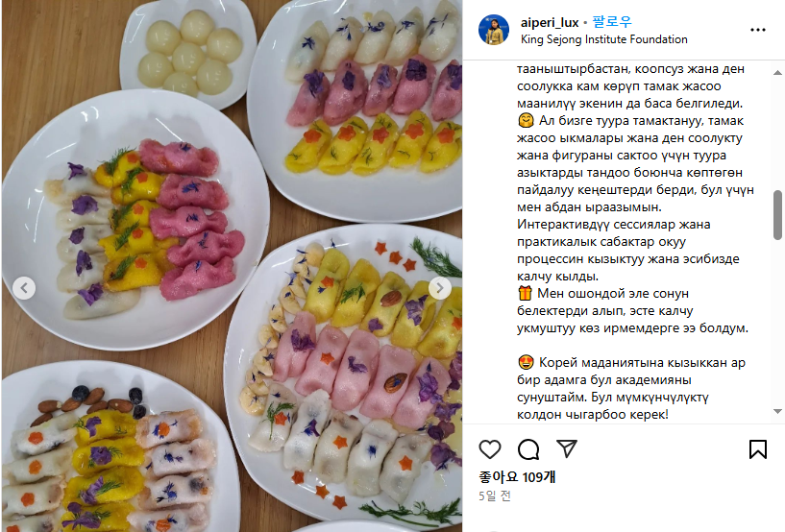
Task: Like the post with heart icon
Action: (x=490, y=448)
